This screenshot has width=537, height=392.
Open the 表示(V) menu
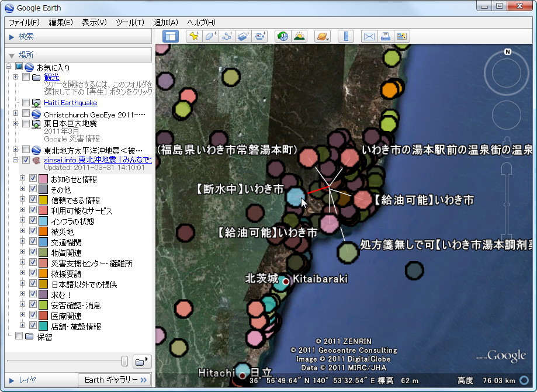[x=94, y=22]
